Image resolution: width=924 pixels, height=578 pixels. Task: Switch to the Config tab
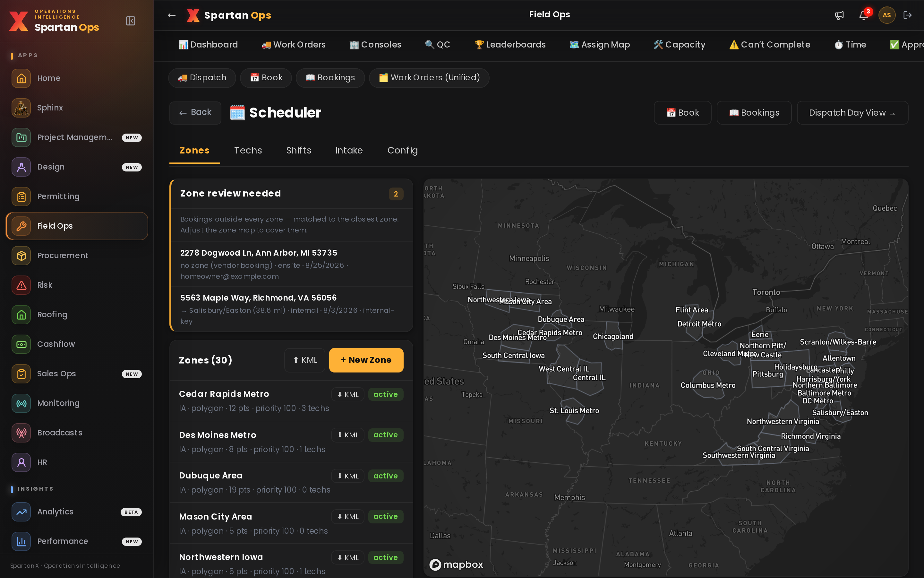point(402,151)
